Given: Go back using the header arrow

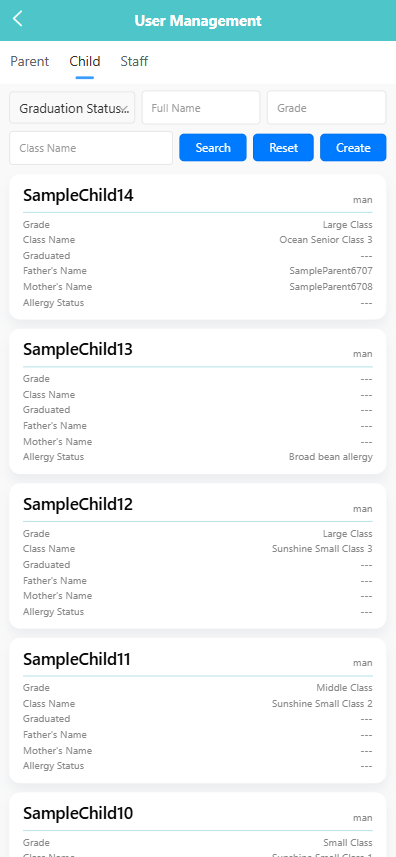Looking at the screenshot, I should tap(18, 19).
